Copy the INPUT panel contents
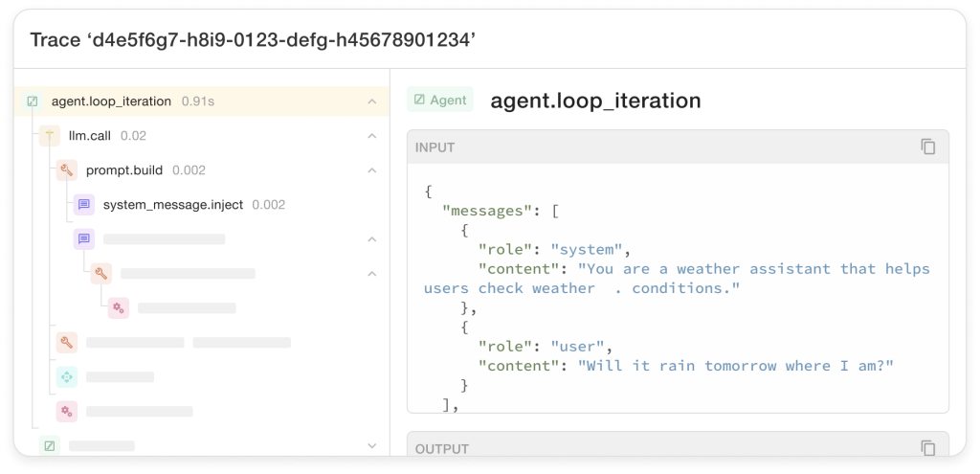980x474 pixels. pyautogui.click(x=928, y=147)
